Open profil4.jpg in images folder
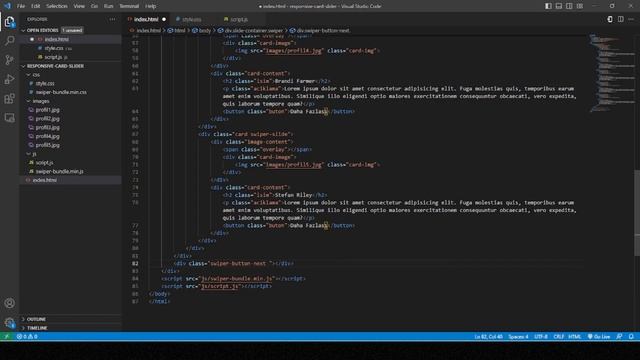The height and width of the screenshot is (360, 640). click(47, 136)
